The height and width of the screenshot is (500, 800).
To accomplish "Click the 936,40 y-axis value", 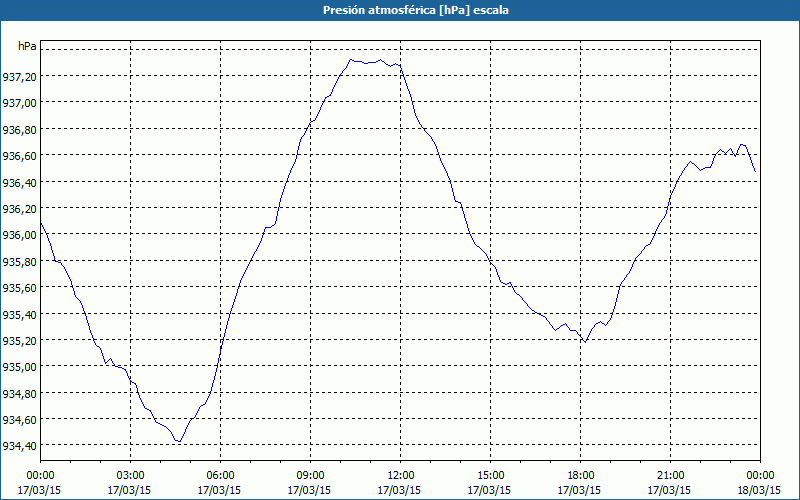I will pyautogui.click(x=19, y=182).
